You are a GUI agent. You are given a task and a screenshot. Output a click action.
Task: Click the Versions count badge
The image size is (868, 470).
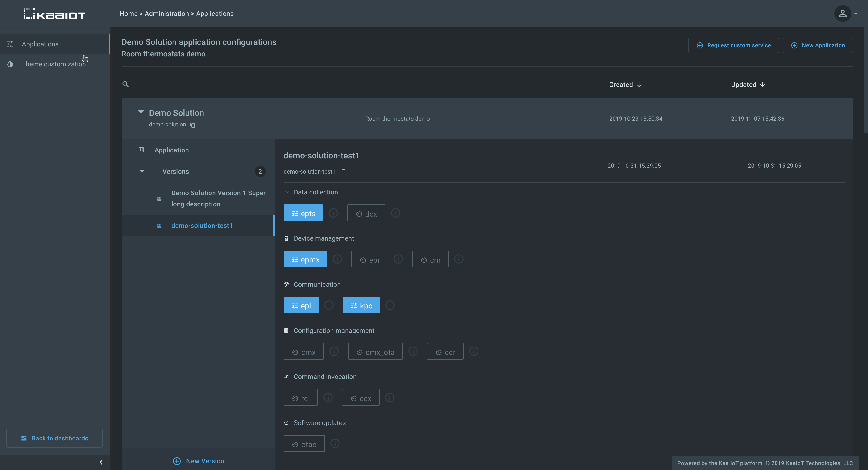pyautogui.click(x=260, y=172)
